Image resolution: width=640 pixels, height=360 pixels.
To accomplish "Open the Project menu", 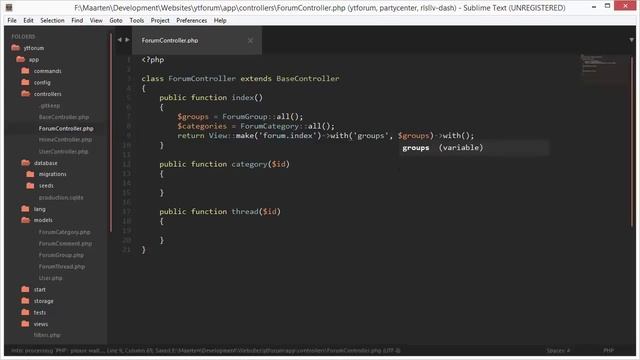I will point(160,20).
